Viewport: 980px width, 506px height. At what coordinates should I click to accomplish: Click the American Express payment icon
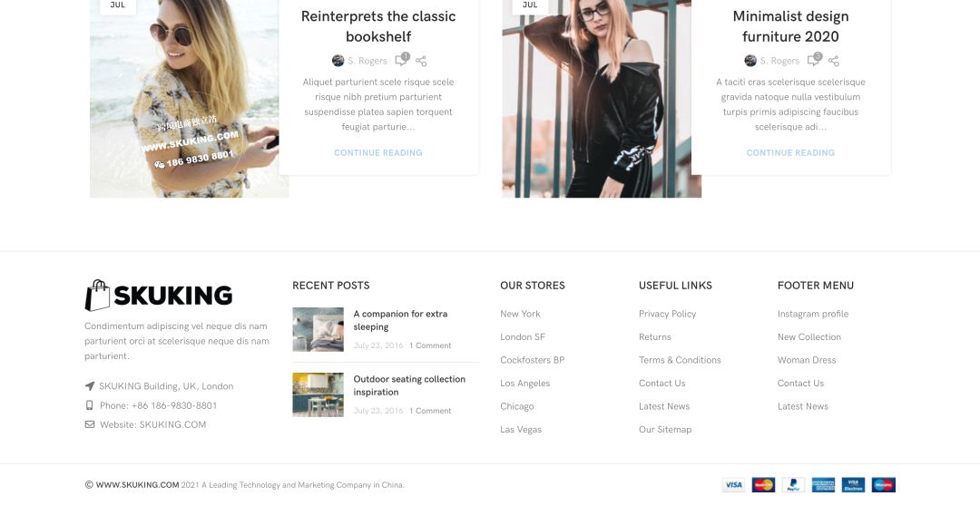[x=823, y=485]
